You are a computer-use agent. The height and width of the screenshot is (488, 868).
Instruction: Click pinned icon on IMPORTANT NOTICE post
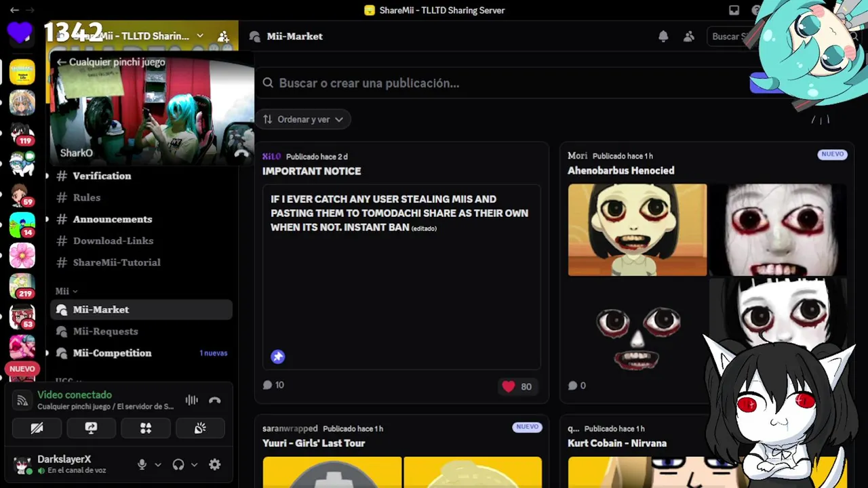(x=278, y=357)
